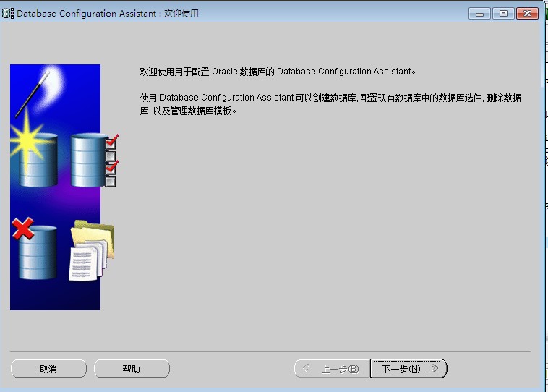Image resolution: width=548 pixels, height=392 pixels.
Task: Close the Database Configuration Assistant window
Action: click(x=527, y=14)
